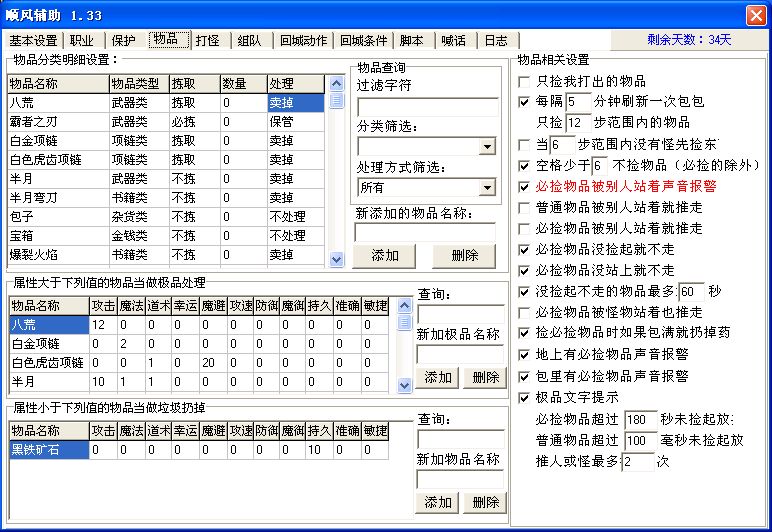Click the 极品 查询 input field

pyautogui.click(x=460, y=314)
